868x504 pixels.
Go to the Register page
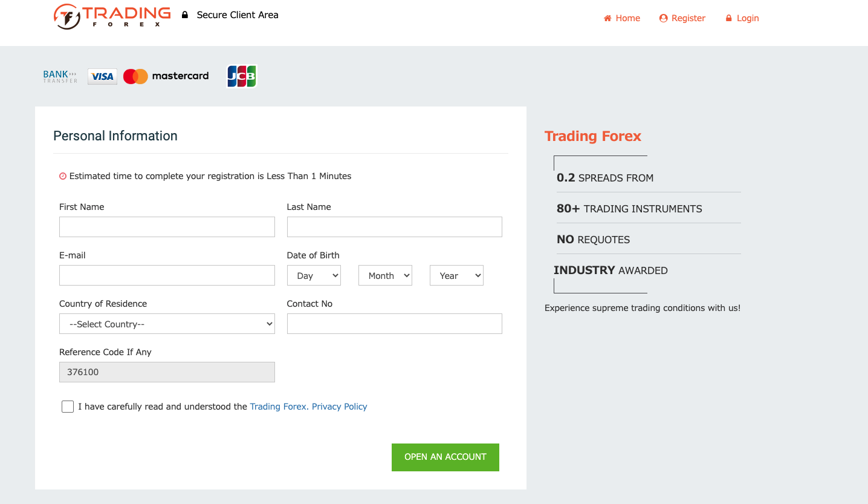(682, 18)
